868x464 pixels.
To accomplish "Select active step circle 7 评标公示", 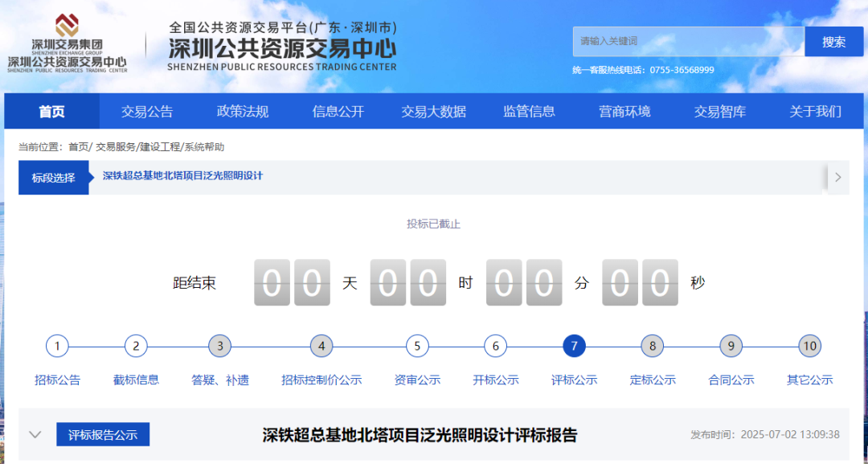I will pyautogui.click(x=574, y=346).
